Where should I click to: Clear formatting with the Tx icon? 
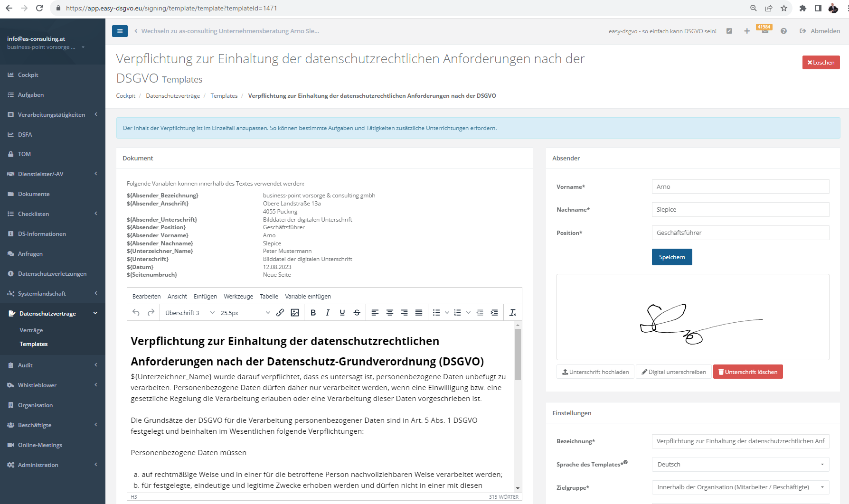click(513, 312)
